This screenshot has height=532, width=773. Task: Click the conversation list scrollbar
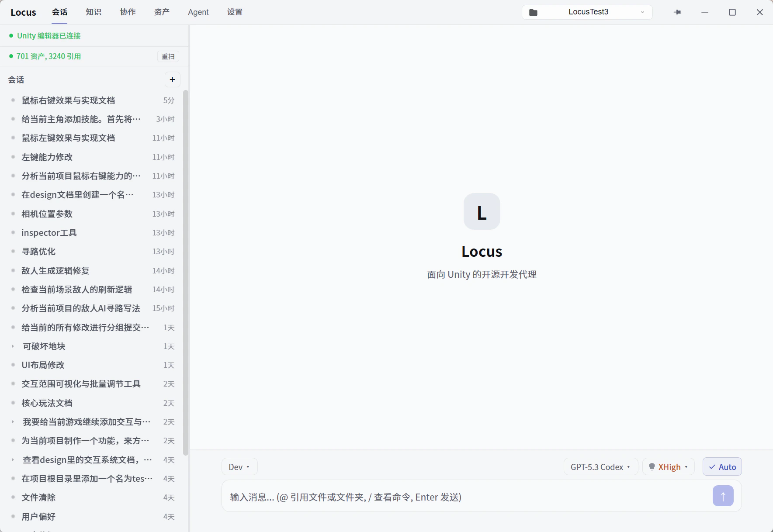click(186, 273)
